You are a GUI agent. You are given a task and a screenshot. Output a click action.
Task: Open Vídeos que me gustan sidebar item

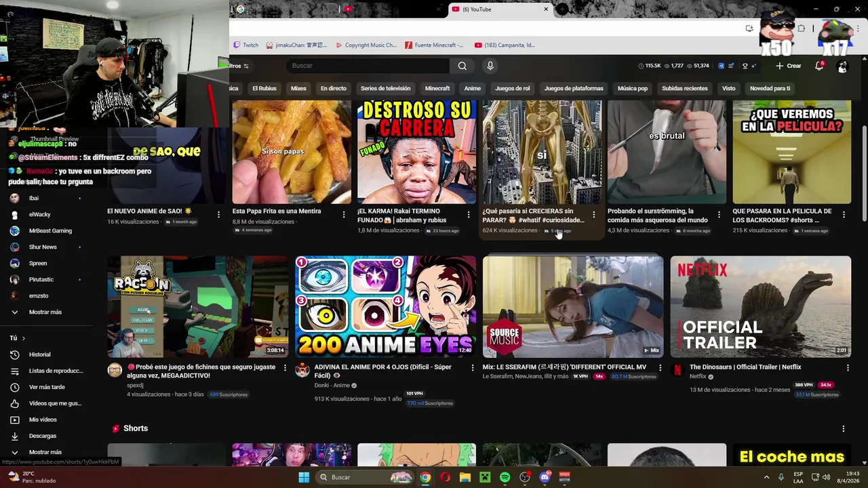coord(46,403)
